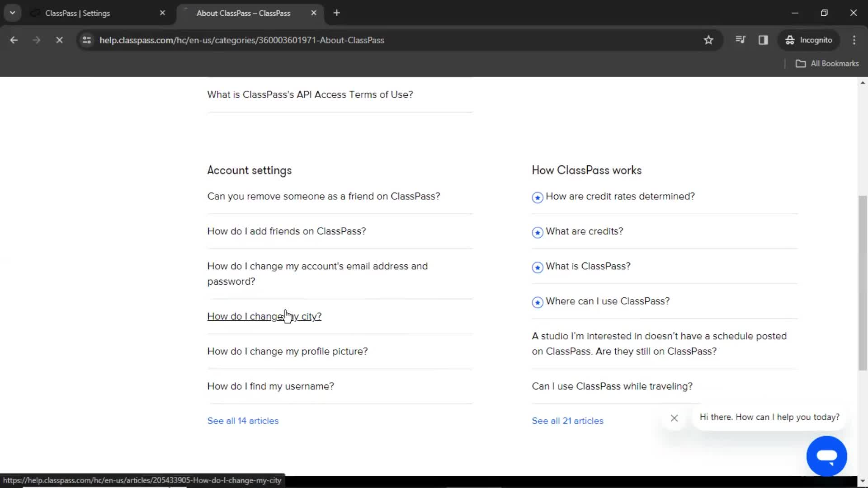Open the media control icon in toolbar

(740, 40)
